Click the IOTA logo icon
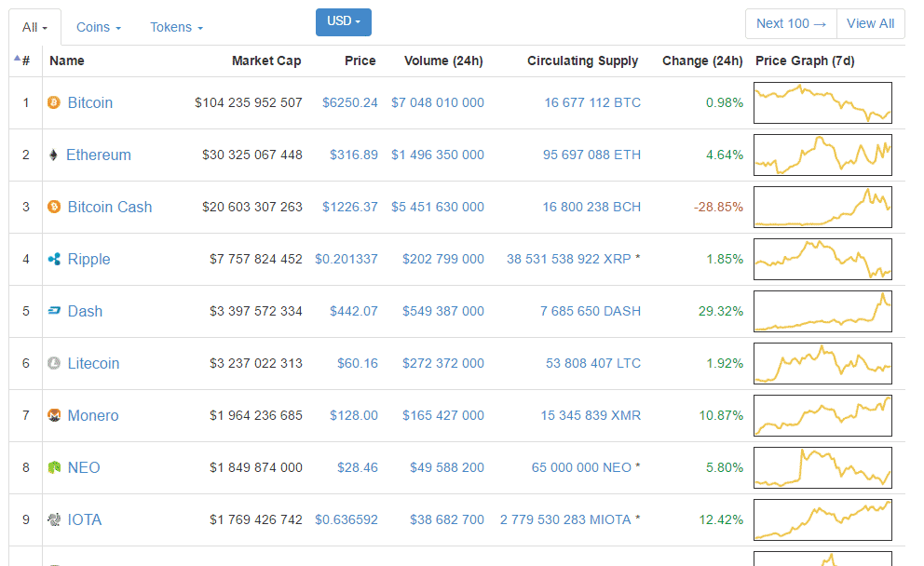 pos(54,520)
